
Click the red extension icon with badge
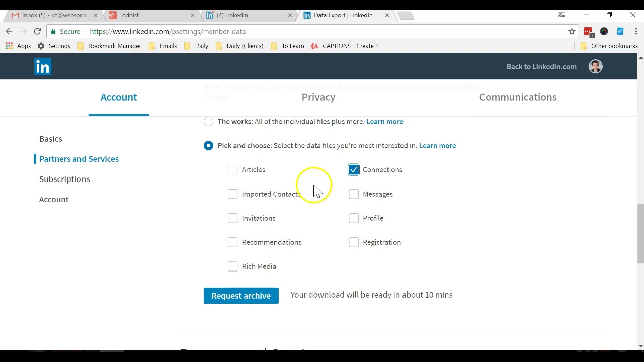tap(588, 32)
